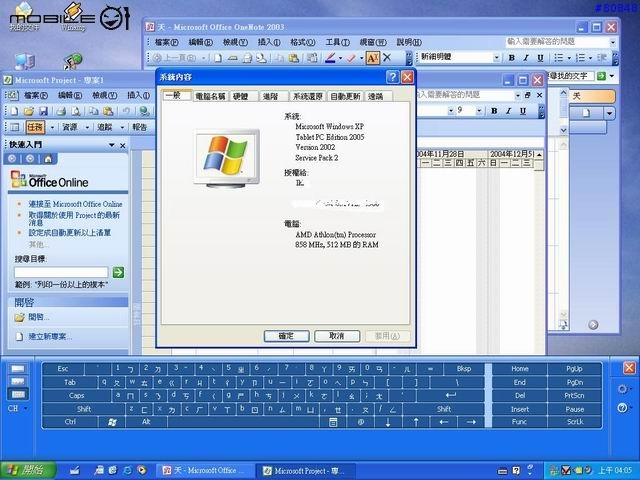640x480 pixels.
Task: Click the eraser icon in OneNote toolbar
Action: (x=351, y=58)
